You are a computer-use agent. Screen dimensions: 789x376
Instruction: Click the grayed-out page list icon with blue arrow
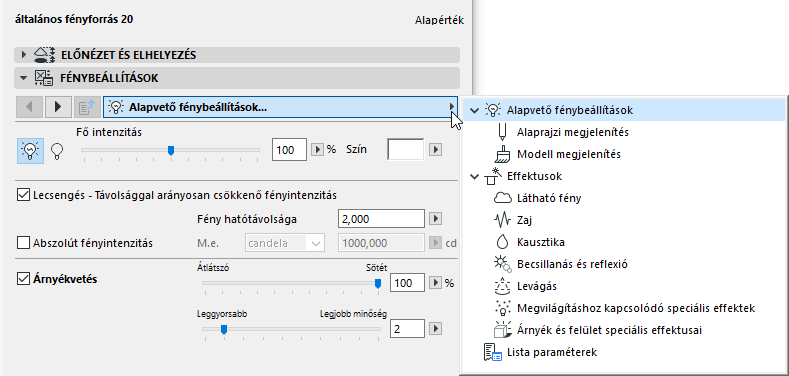[87, 107]
